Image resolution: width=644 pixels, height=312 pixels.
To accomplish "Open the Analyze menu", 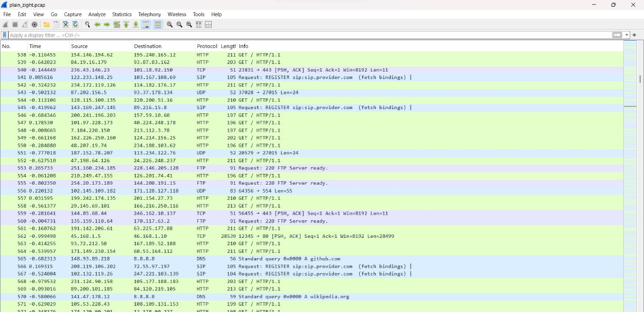I will coord(97,14).
